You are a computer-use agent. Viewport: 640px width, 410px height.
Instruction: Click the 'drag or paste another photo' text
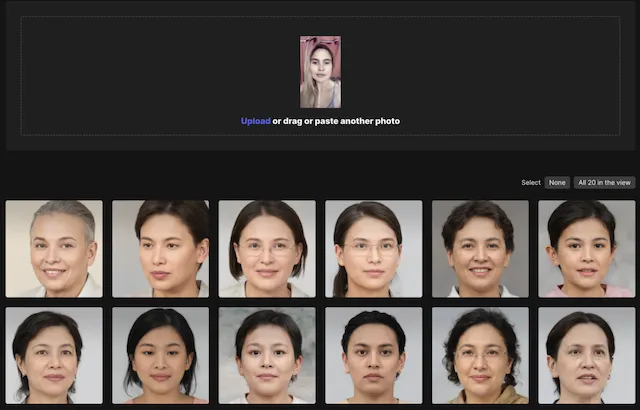click(x=336, y=121)
